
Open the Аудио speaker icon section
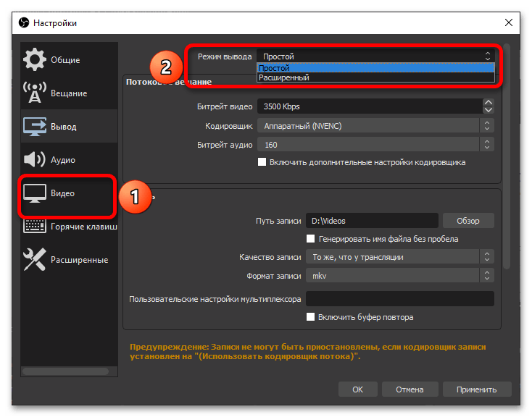[x=35, y=159]
